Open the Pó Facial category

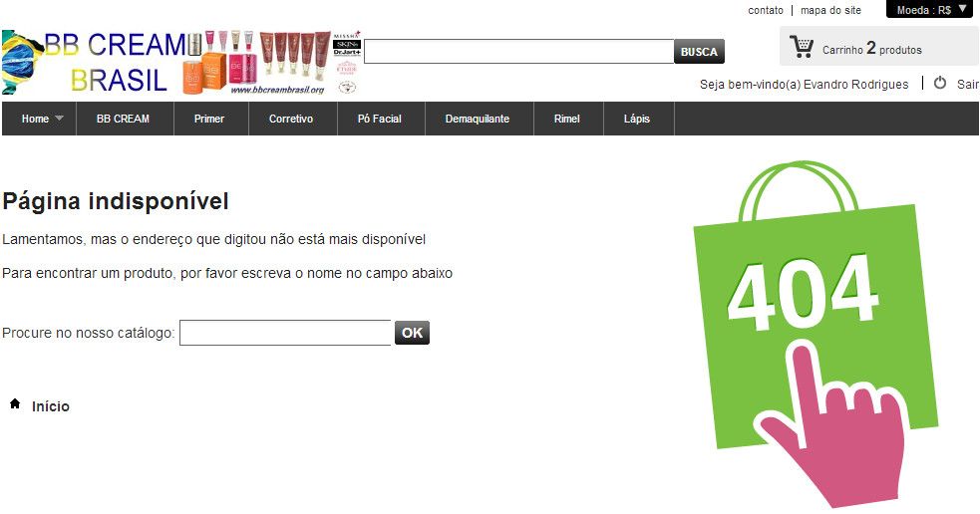click(380, 119)
